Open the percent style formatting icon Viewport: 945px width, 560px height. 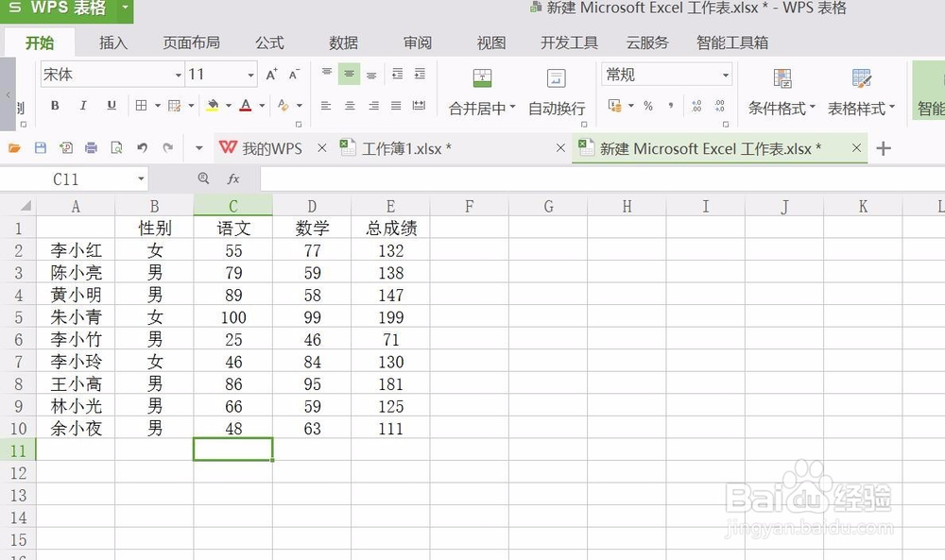click(x=648, y=106)
